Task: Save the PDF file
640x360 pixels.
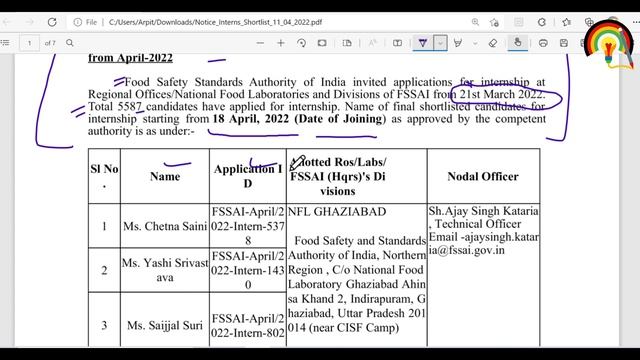Action: [564, 43]
